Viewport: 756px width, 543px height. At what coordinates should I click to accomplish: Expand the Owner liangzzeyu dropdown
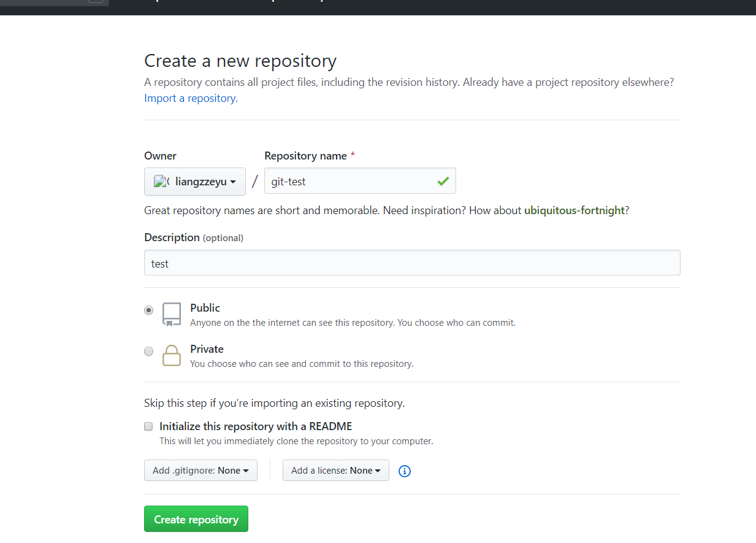[x=195, y=182]
